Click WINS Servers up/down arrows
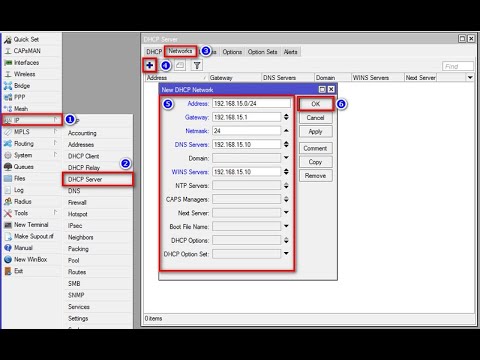The height and width of the screenshot is (360, 480). coord(286,172)
